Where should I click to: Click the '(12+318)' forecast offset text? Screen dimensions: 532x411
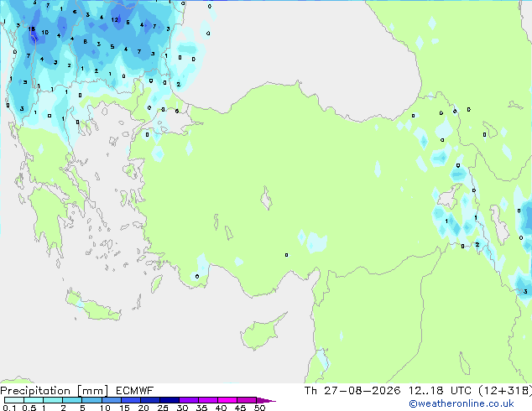pyautogui.click(x=505, y=391)
